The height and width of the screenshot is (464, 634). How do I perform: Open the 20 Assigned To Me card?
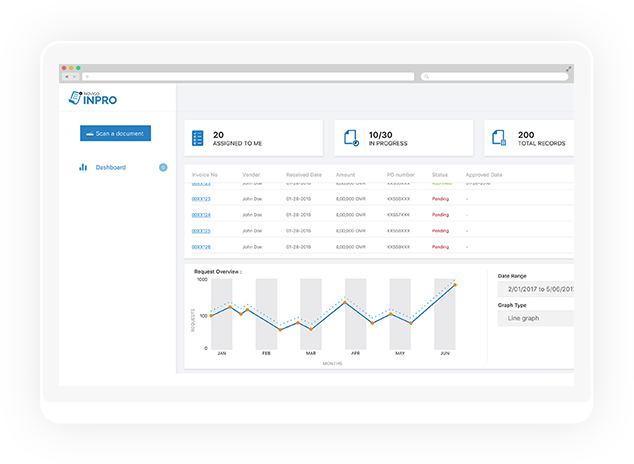254,138
